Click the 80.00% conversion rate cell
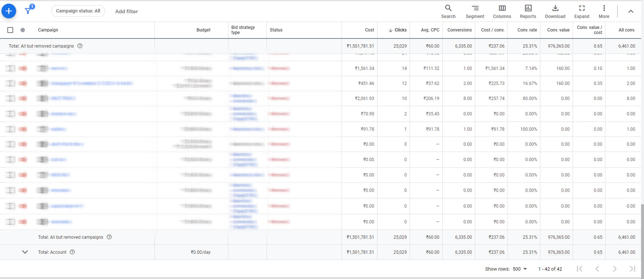Viewport: 644px width, 279px height. click(530, 98)
